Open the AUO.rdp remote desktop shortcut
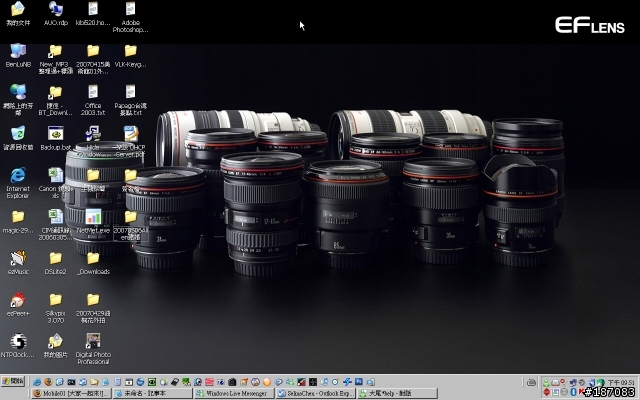This screenshot has width=640, height=400. (x=56, y=13)
